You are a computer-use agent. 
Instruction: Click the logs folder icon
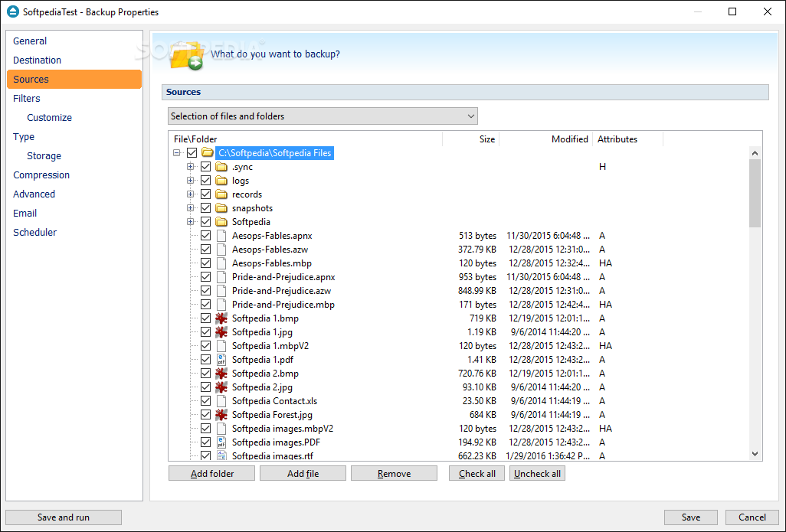[x=221, y=181]
